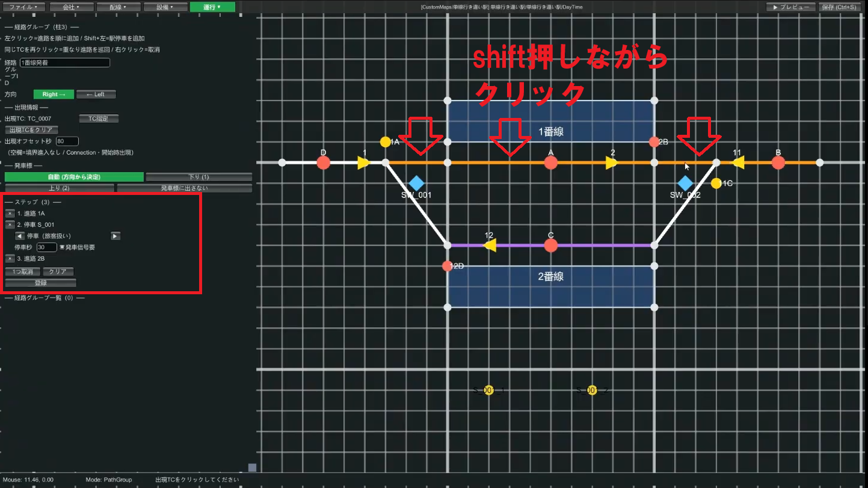The width and height of the screenshot is (868, 488).
Task: Select yellow signal 11 near node B
Action: [738, 162]
